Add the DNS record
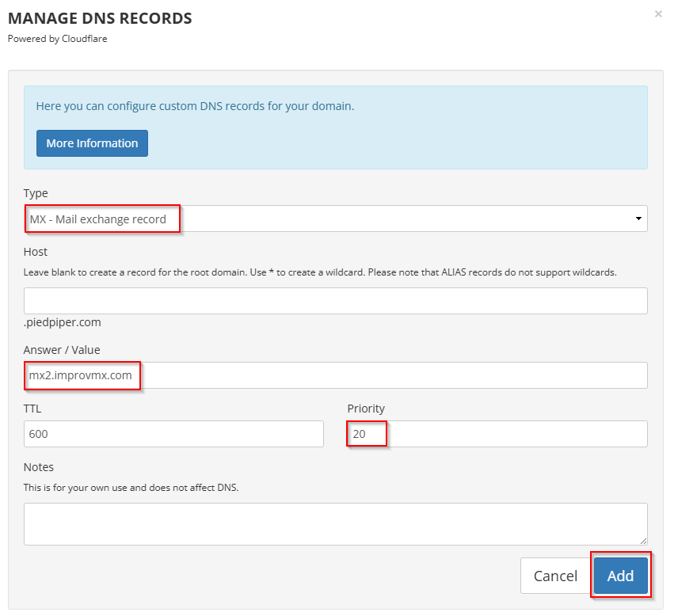Viewport: 674px width, 616px height. 620,576
